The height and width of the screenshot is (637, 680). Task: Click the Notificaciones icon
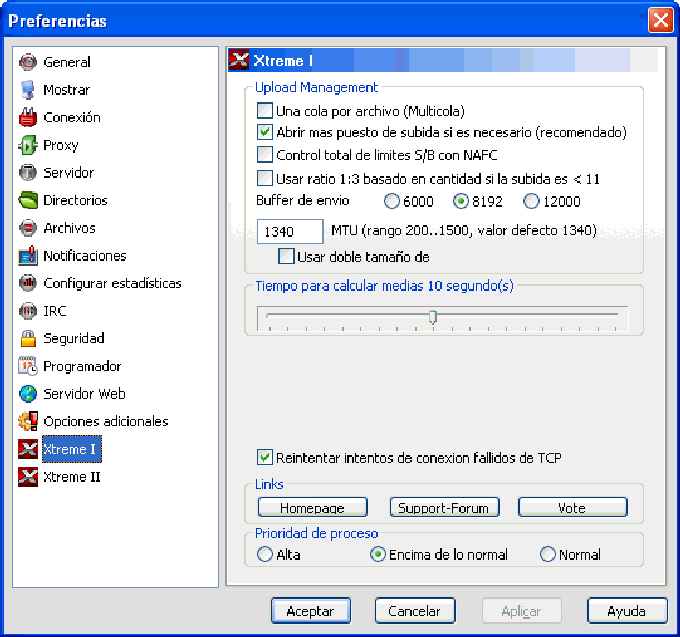[x=28, y=255]
